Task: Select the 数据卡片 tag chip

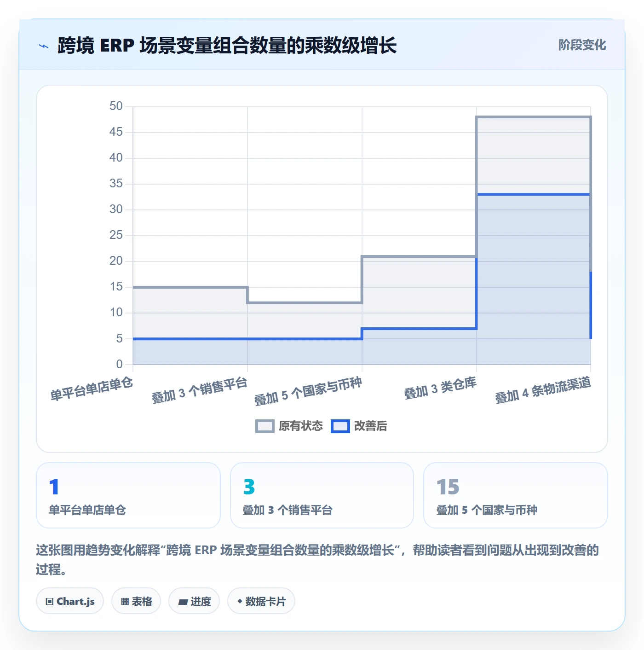Action: 261,601
